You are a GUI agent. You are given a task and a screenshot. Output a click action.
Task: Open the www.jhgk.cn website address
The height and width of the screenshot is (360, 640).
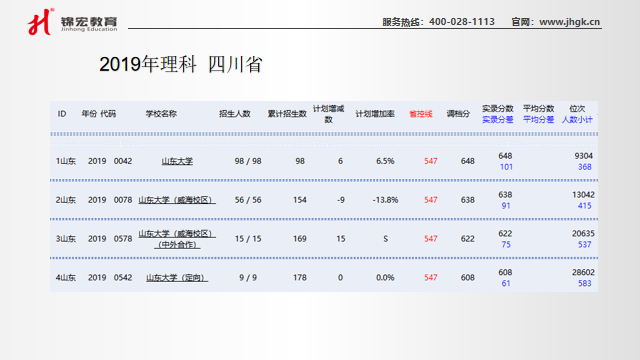[569, 22]
